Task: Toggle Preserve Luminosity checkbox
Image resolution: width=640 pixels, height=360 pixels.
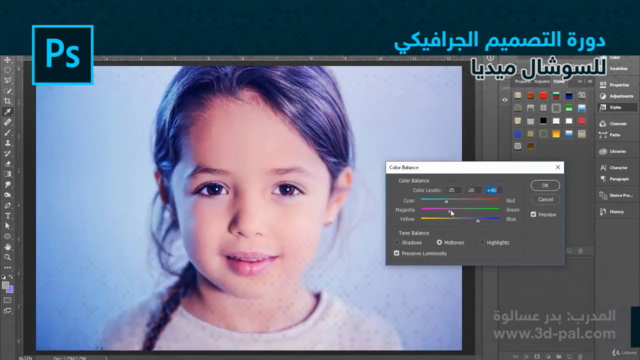Action: pyautogui.click(x=396, y=253)
